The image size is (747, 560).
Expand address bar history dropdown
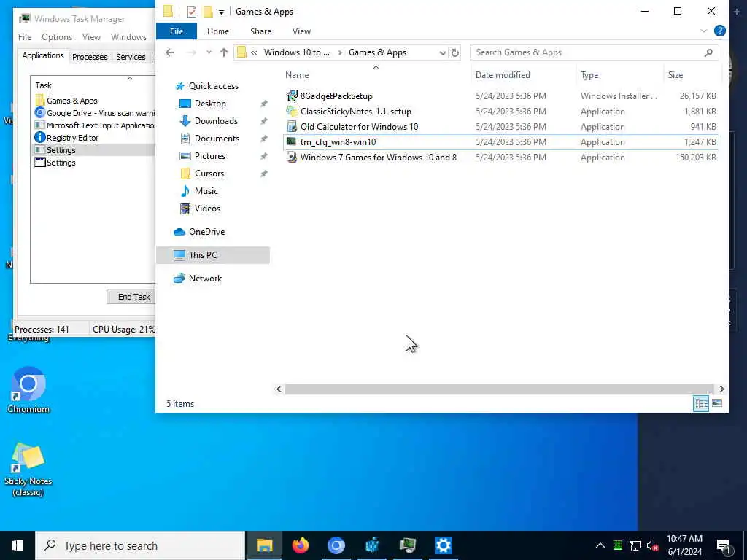click(442, 52)
